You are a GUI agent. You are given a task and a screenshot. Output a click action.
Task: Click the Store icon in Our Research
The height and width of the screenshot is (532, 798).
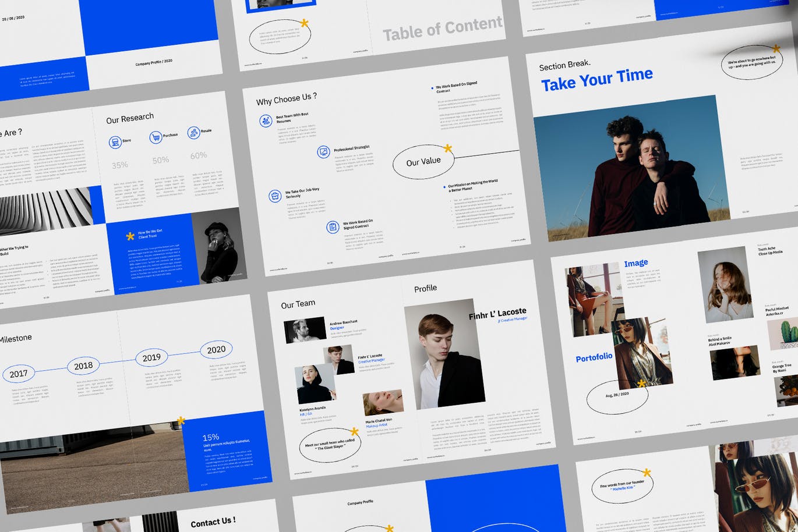tap(115, 142)
